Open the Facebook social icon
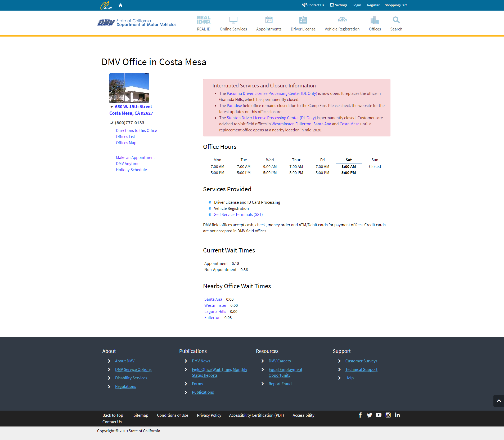504x440 pixels. pos(360,415)
